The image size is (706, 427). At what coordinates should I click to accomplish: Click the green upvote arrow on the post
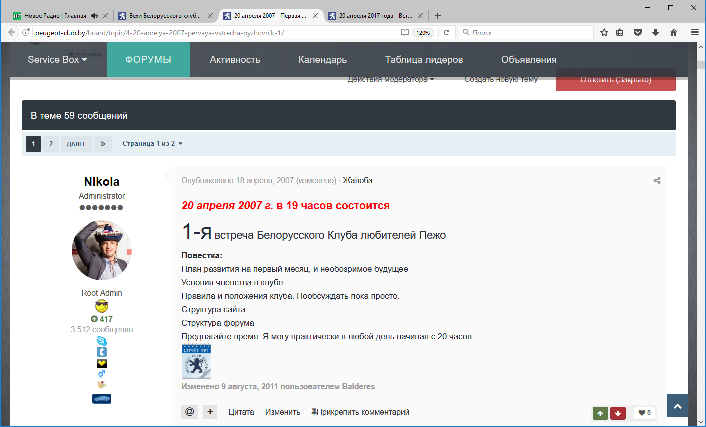[x=600, y=413]
